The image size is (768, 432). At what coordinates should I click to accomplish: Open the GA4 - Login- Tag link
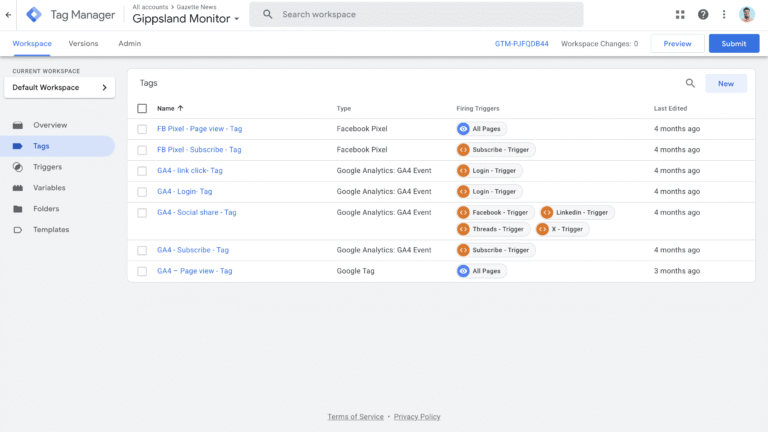(x=185, y=191)
